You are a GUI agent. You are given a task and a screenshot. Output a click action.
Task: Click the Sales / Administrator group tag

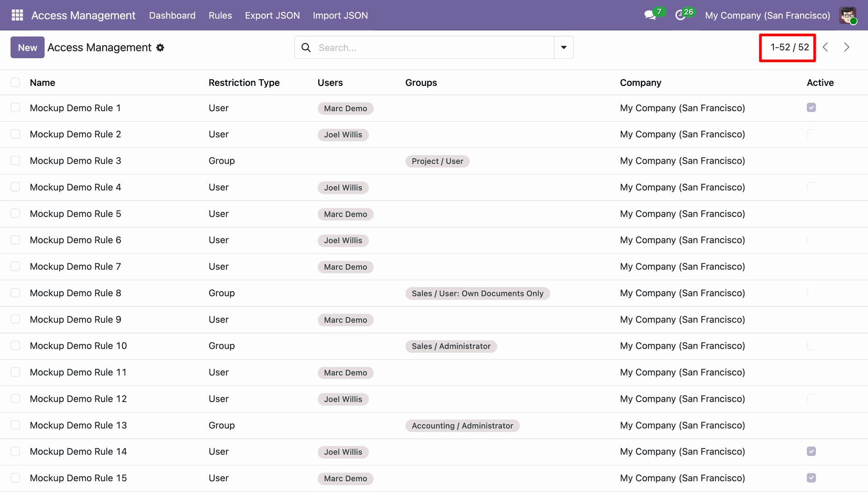[451, 346]
